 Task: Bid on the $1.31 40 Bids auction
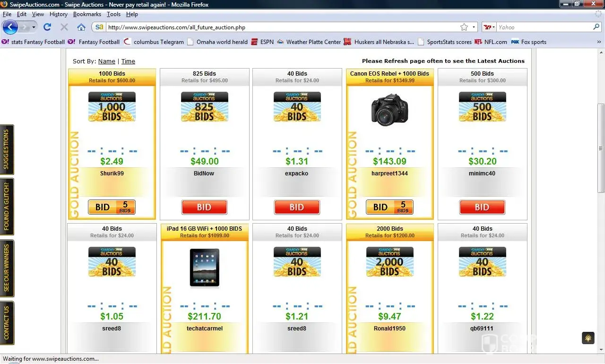click(297, 207)
